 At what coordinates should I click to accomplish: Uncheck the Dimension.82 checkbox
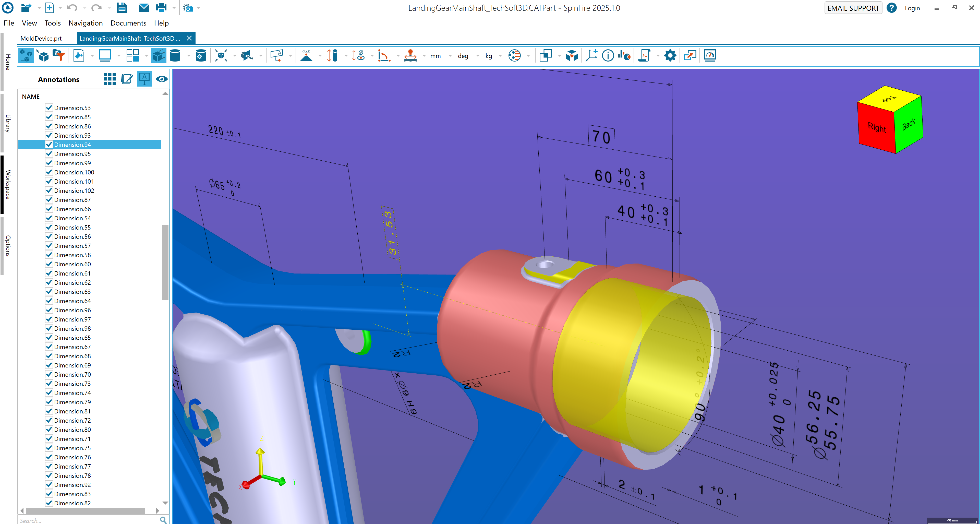49,503
